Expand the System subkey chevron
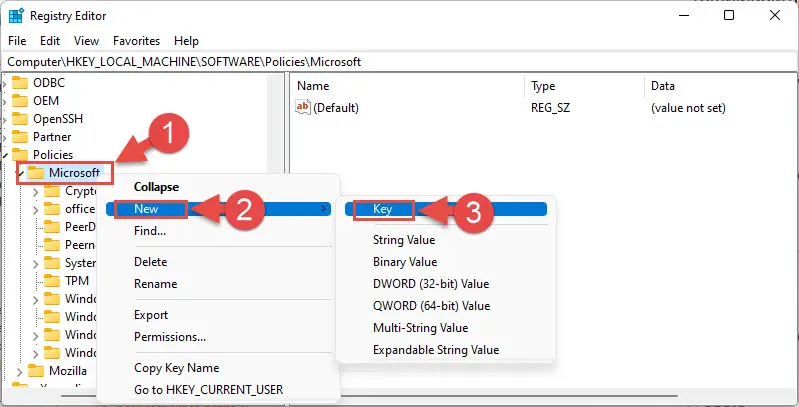The width and height of the screenshot is (799, 407). [x=36, y=263]
